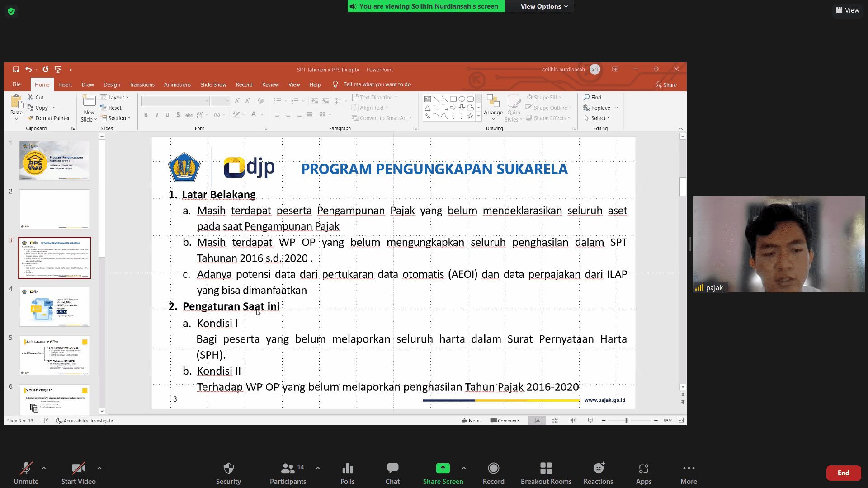Select slide 4 thumbnail

54,307
